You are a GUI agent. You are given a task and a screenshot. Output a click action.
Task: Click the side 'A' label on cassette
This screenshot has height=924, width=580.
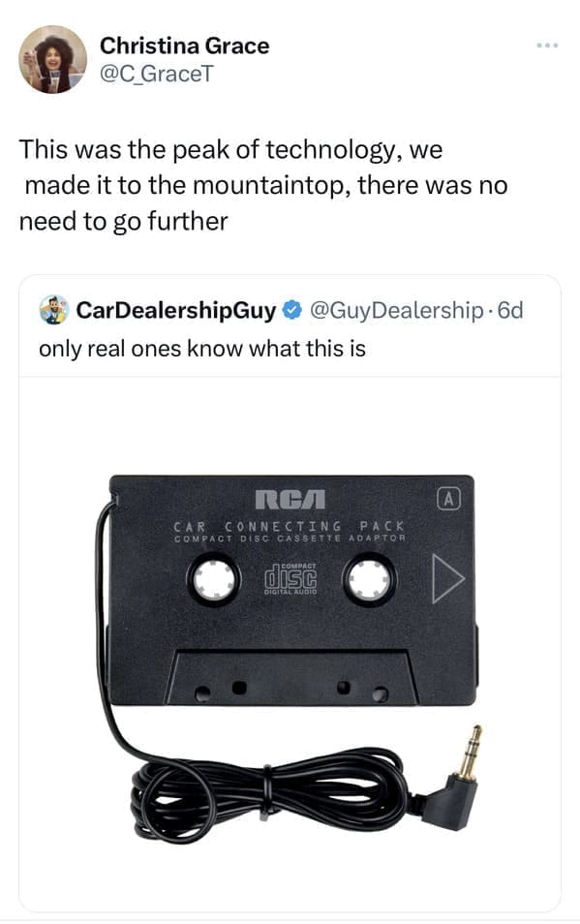[448, 499]
